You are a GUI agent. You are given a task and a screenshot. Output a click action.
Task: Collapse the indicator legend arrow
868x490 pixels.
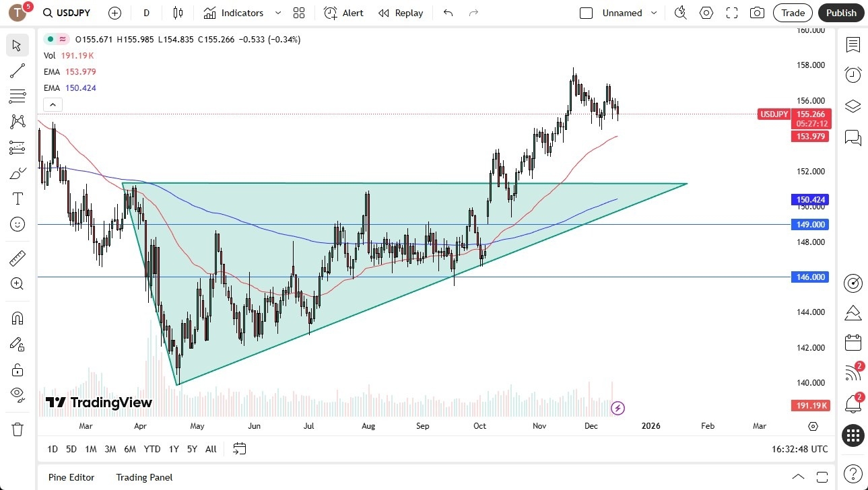tap(53, 104)
